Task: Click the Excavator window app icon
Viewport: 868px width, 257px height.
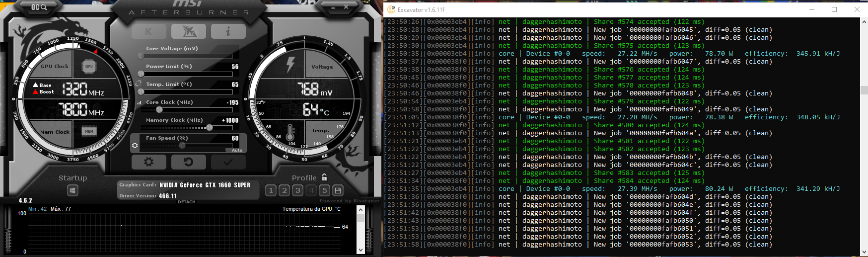Action: pyautogui.click(x=391, y=9)
